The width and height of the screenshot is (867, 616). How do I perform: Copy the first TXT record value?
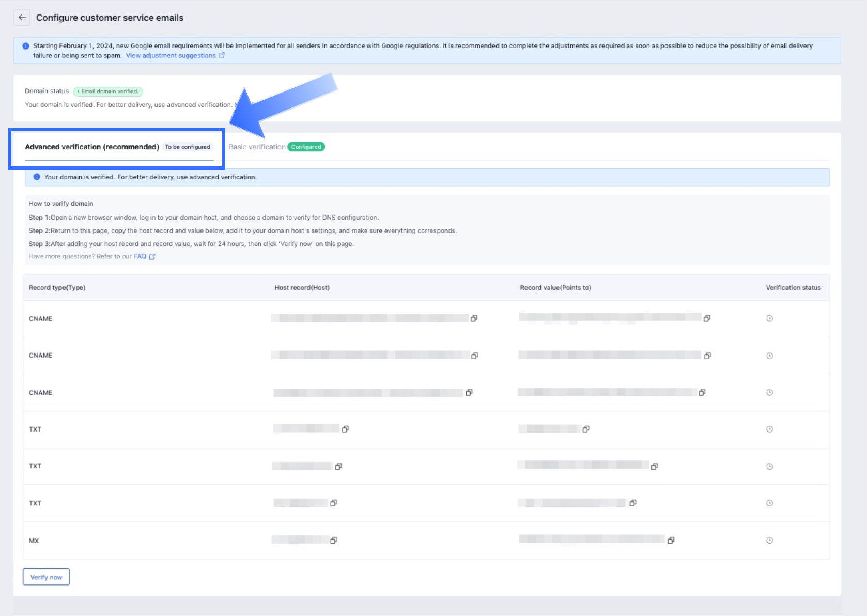(x=586, y=429)
